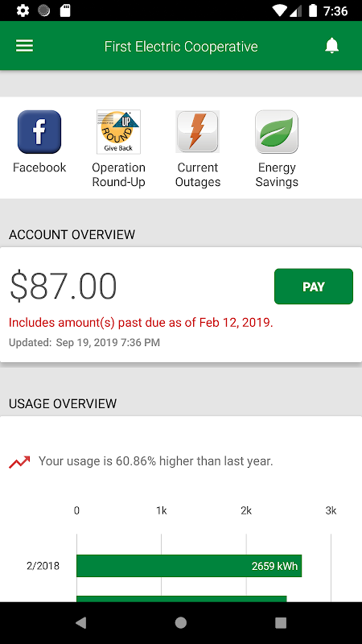The height and width of the screenshot is (644, 362).
Task: Tap the Current Outages lightning icon
Action: pyautogui.click(x=198, y=132)
